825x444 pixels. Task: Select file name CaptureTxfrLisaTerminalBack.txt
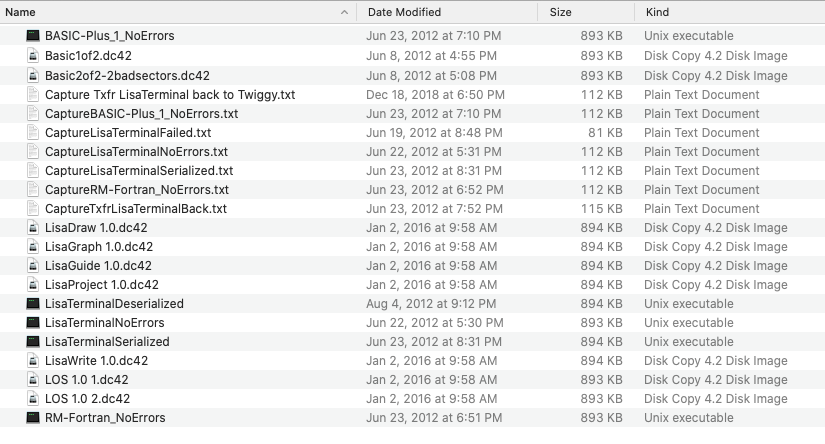click(136, 208)
